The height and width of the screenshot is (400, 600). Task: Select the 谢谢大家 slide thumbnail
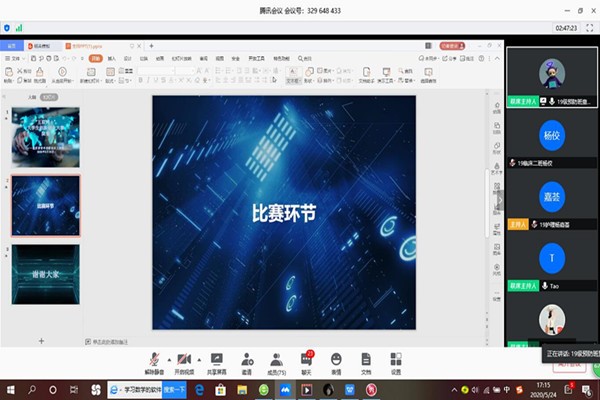pyautogui.click(x=45, y=274)
